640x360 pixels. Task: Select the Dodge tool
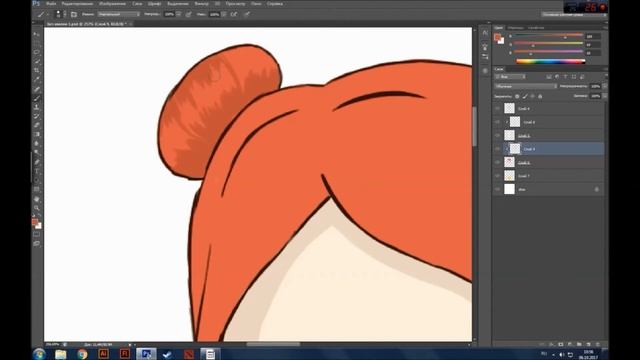pos(37,153)
